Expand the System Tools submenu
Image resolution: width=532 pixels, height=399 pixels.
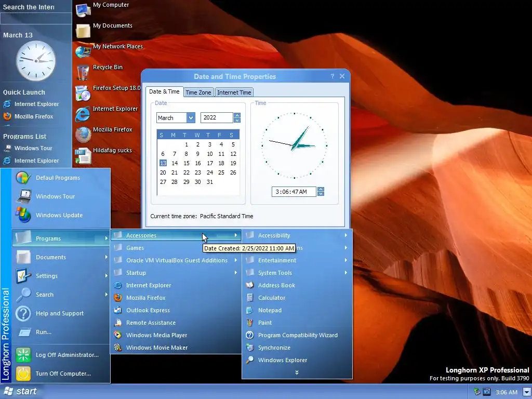[297, 273]
